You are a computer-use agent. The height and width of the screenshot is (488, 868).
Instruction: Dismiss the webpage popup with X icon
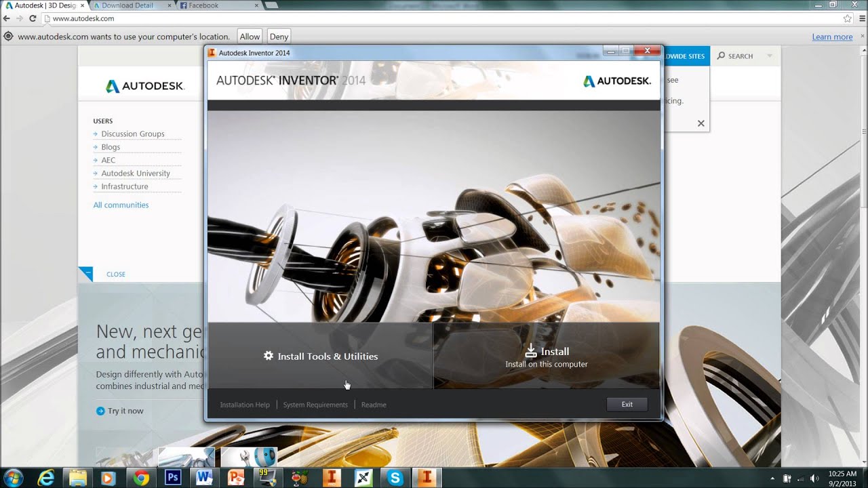(x=701, y=123)
